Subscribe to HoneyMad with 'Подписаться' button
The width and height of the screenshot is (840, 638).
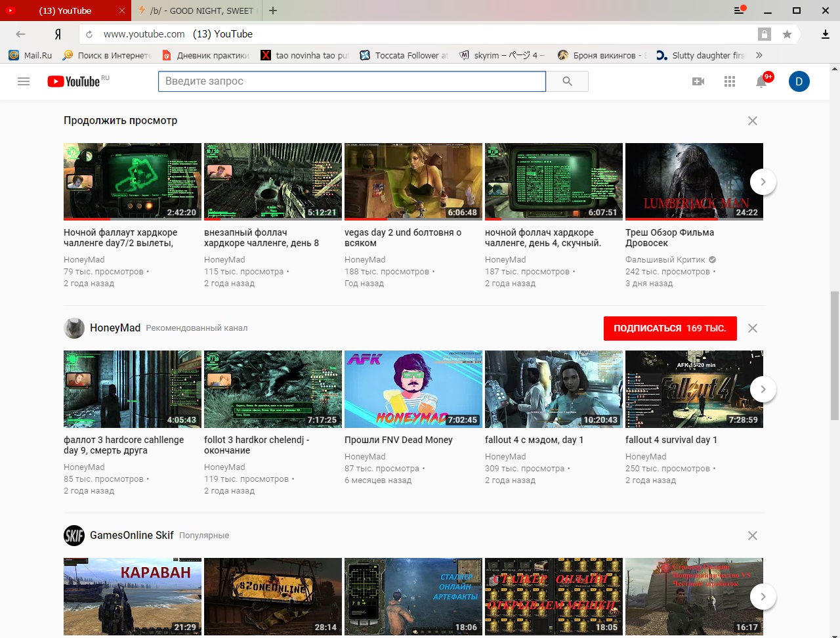click(669, 328)
